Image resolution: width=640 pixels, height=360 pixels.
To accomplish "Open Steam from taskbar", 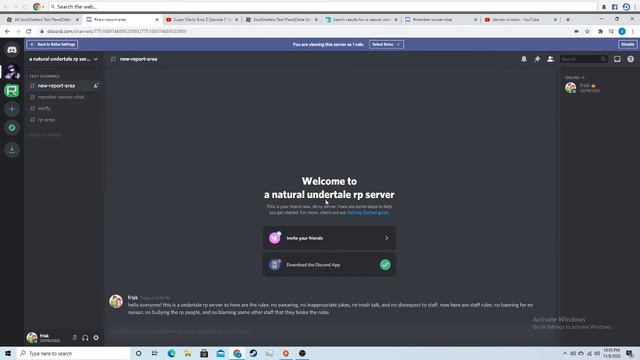I will [253, 353].
